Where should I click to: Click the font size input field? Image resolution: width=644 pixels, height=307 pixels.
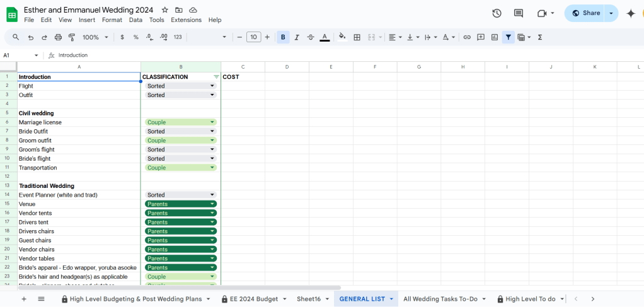[253, 37]
